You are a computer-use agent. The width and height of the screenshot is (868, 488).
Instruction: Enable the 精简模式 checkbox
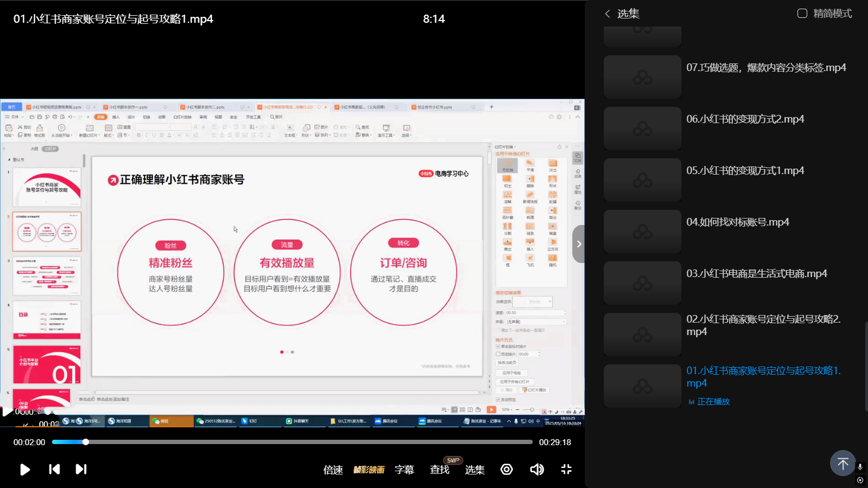802,14
